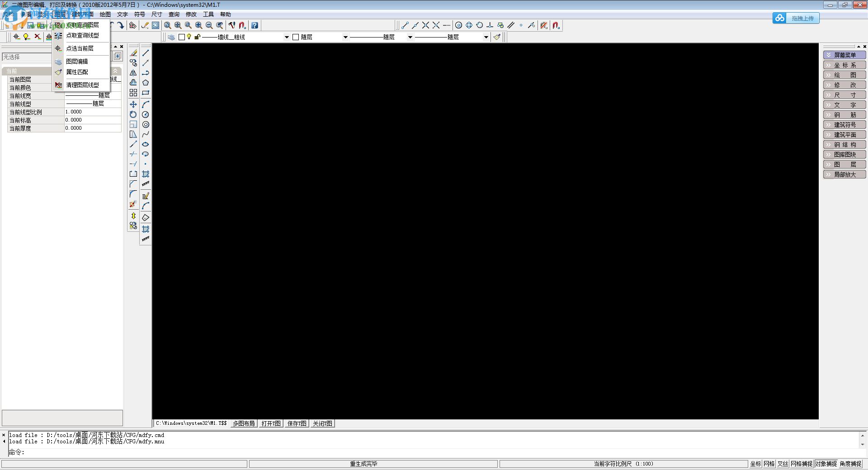Image resolution: width=868 pixels, height=470 pixels.
Task: Click the 关闭T图 button
Action: [x=322, y=423]
